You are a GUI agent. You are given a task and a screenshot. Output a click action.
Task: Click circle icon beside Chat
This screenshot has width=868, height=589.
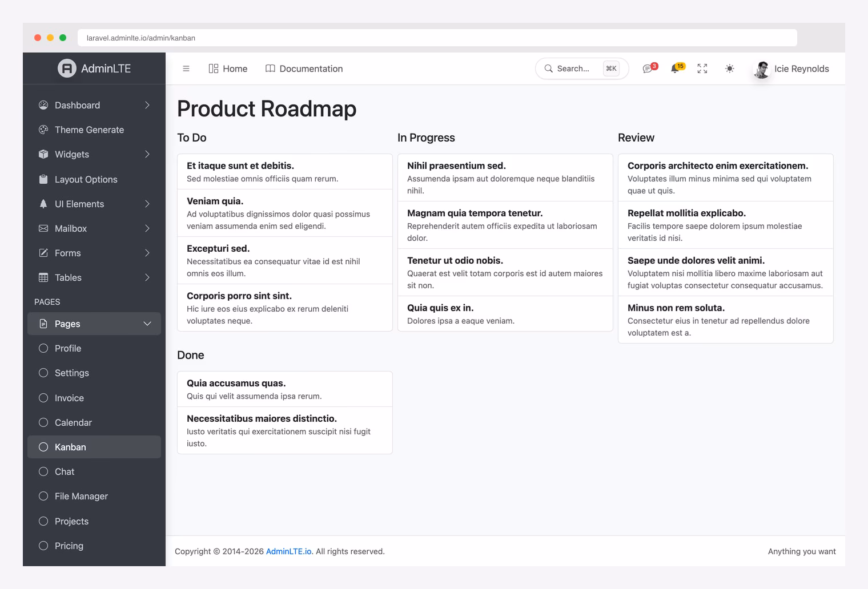click(x=43, y=471)
